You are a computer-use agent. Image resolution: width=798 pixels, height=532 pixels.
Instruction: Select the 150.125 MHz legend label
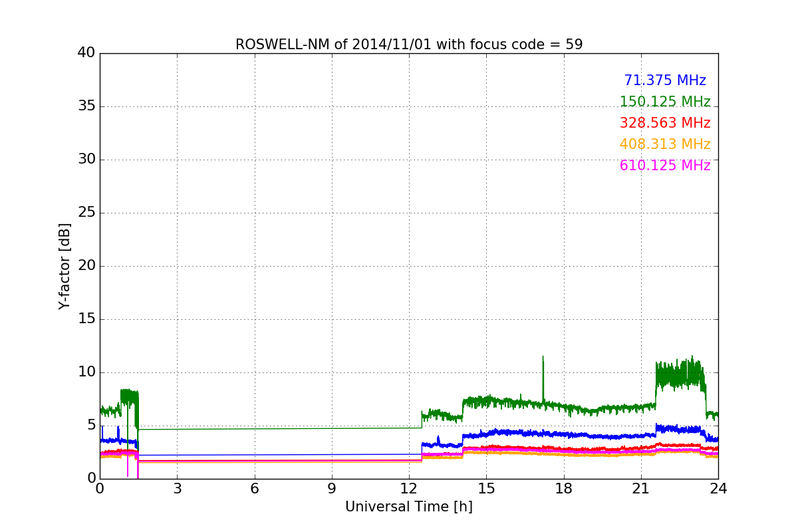click(665, 102)
